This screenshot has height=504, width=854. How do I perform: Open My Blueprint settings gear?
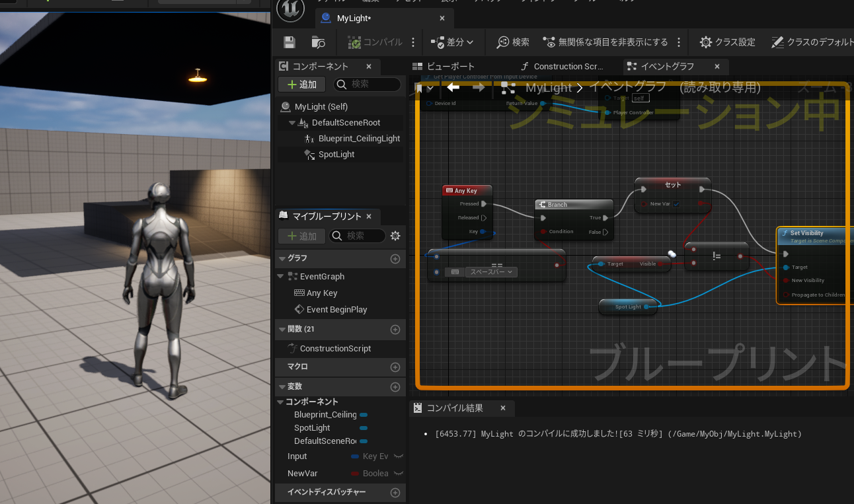point(395,236)
